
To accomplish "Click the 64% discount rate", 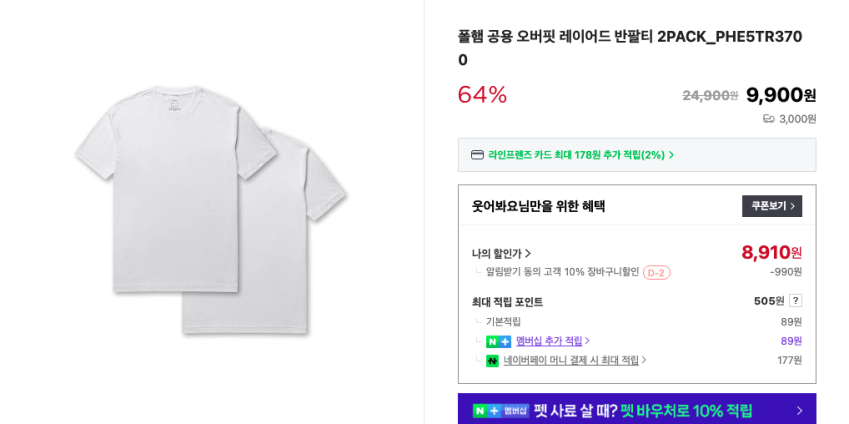I will point(482,95).
